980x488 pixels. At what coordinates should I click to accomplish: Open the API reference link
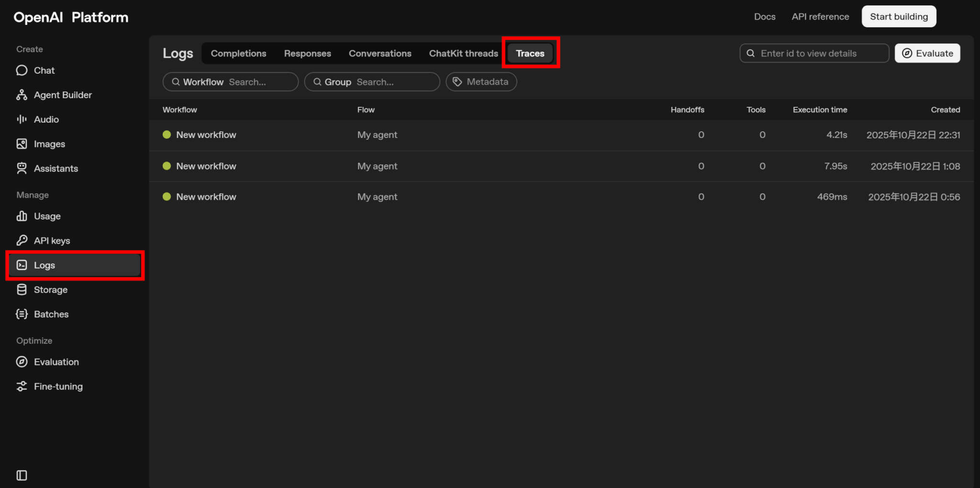pos(820,17)
